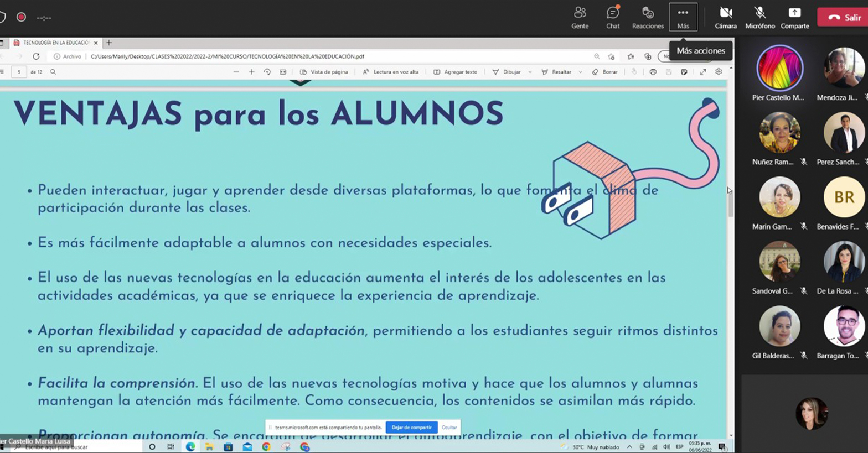The image size is (868, 453).
Task: Click the red recording indicator
Action: click(21, 17)
